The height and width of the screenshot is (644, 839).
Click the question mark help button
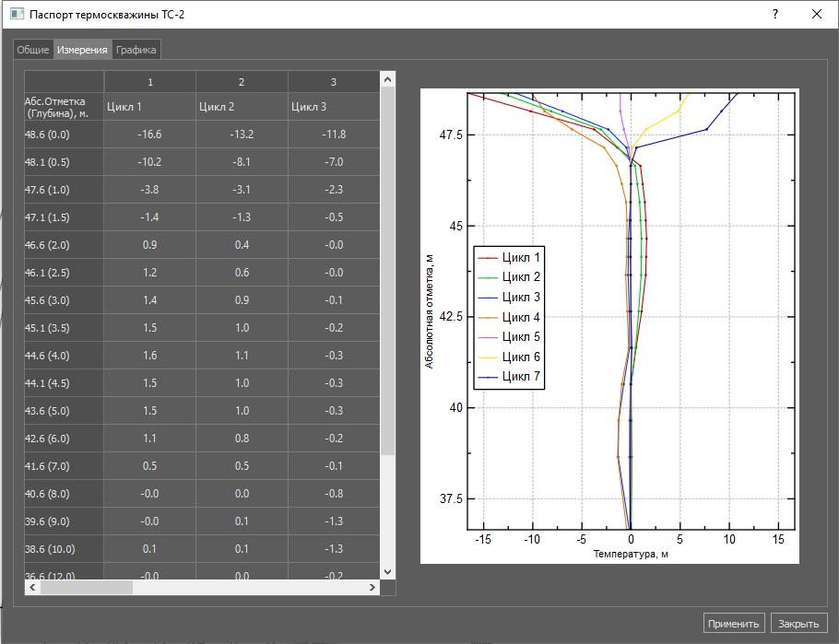point(774,15)
